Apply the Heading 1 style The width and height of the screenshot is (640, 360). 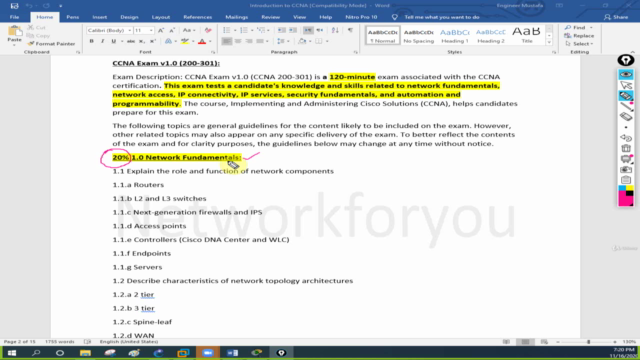click(x=454, y=36)
